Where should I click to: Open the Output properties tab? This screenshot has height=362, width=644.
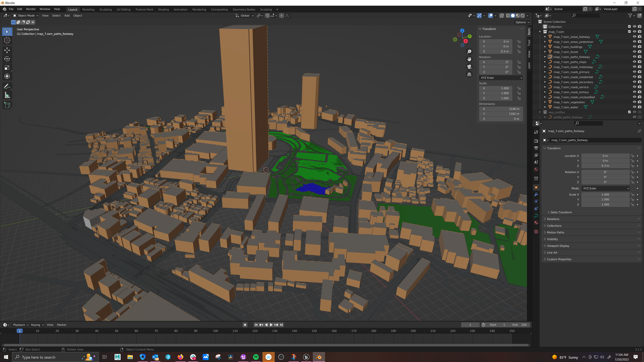536,148
